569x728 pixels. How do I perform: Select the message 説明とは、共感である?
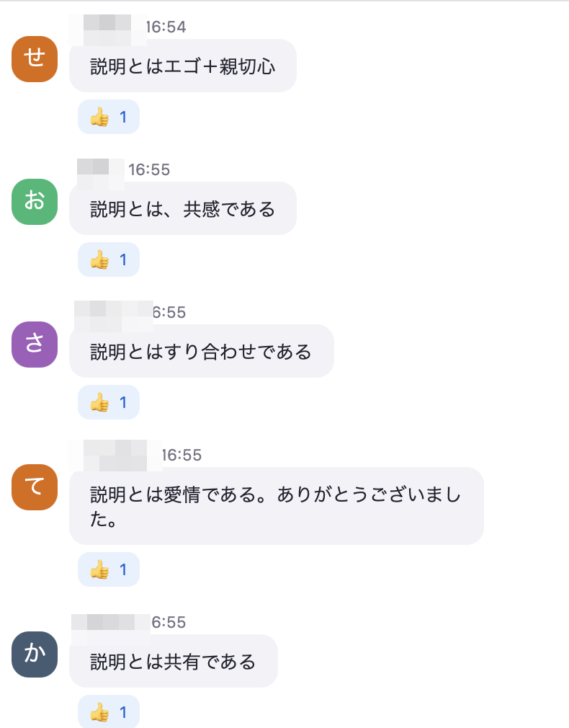[x=183, y=209]
